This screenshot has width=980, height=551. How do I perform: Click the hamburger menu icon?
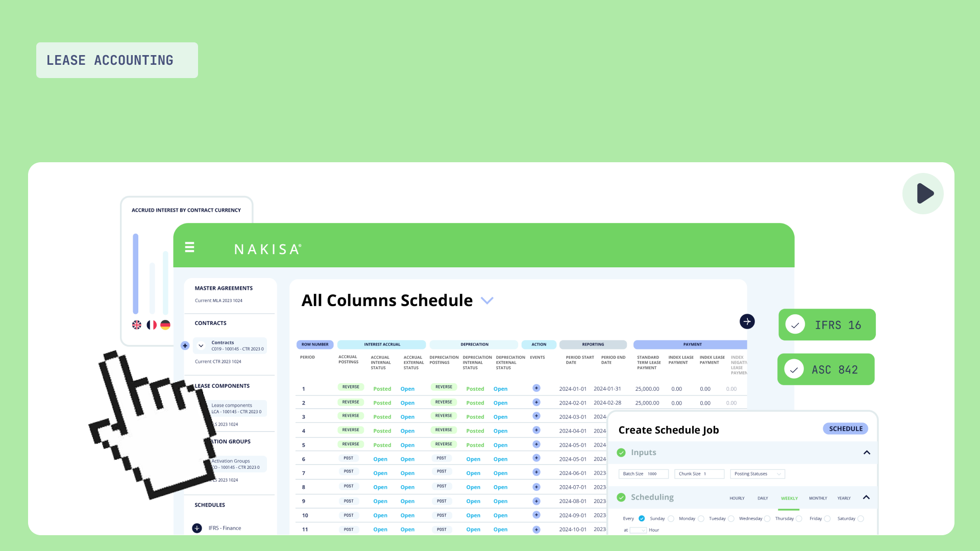189,247
